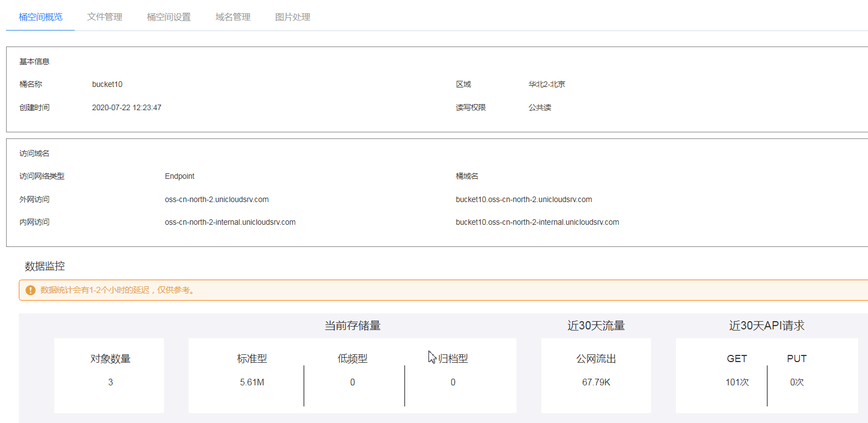Click permission value 公共读
The height and width of the screenshot is (423, 868).
(x=540, y=107)
